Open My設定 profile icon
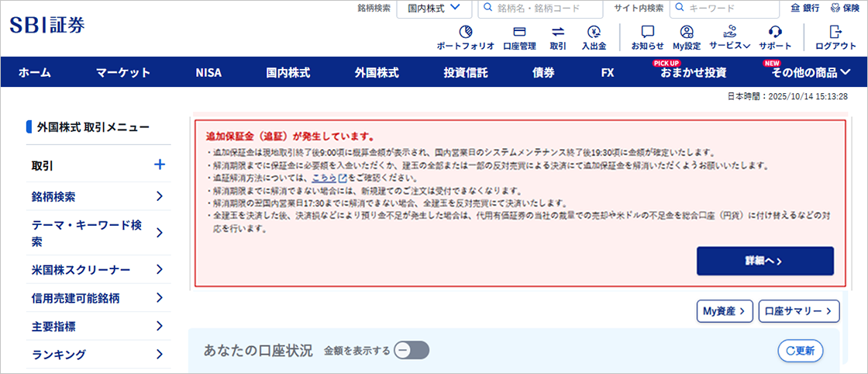 686,32
